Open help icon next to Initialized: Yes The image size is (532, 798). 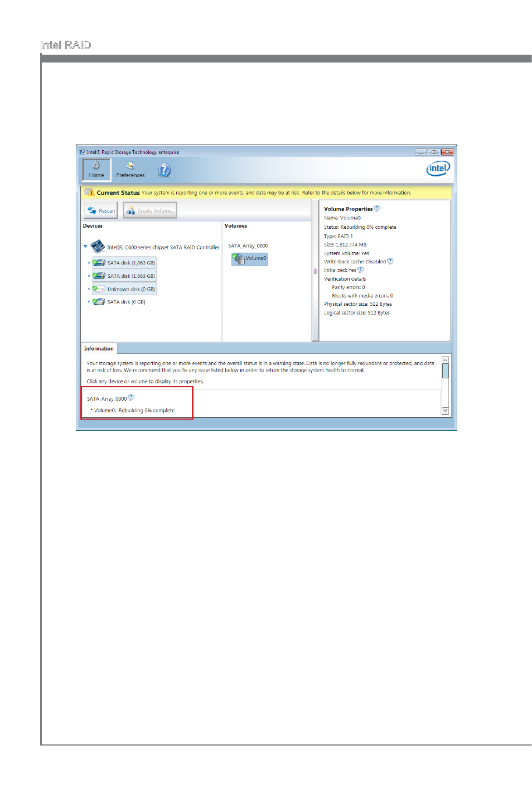point(360,270)
